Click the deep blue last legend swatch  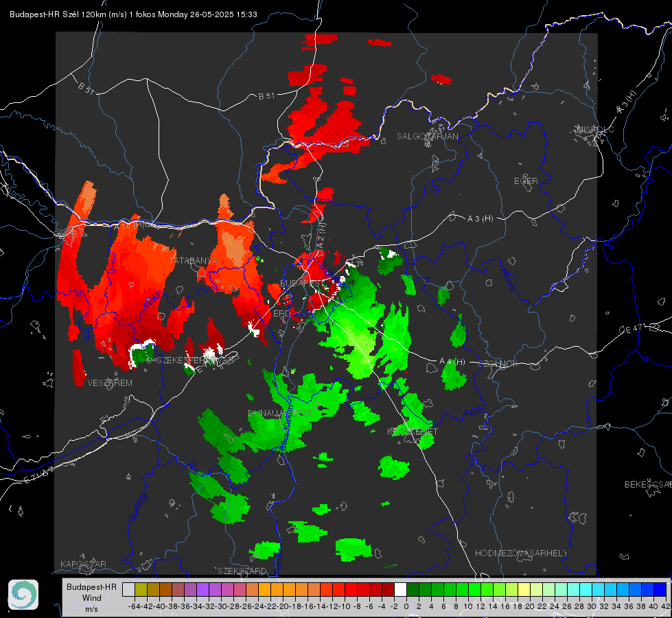(660, 589)
